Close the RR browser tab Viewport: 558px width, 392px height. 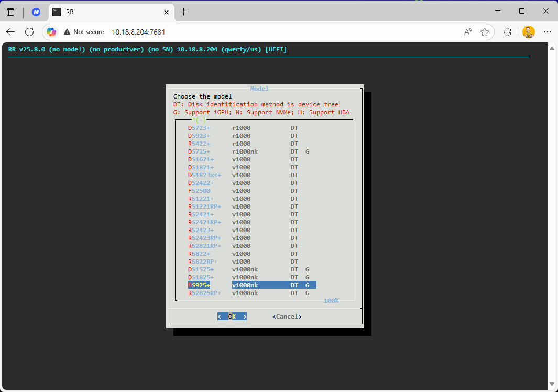[x=166, y=12]
